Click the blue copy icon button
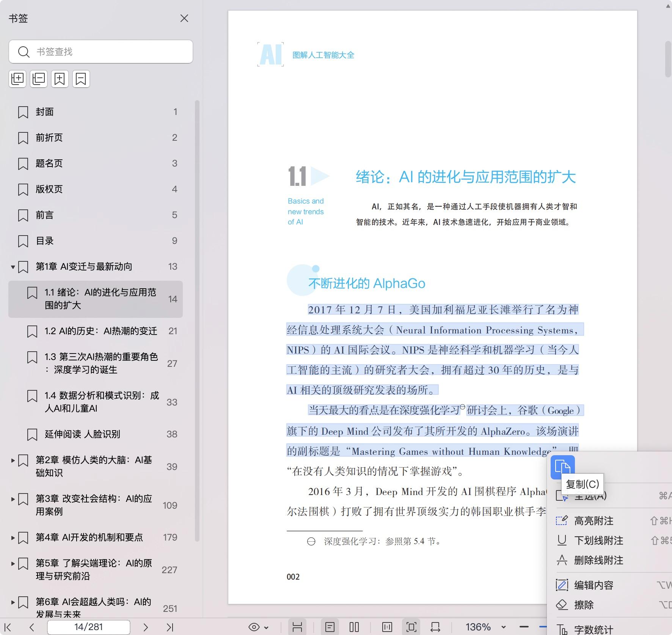This screenshot has width=672, height=635. pyautogui.click(x=562, y=466)
